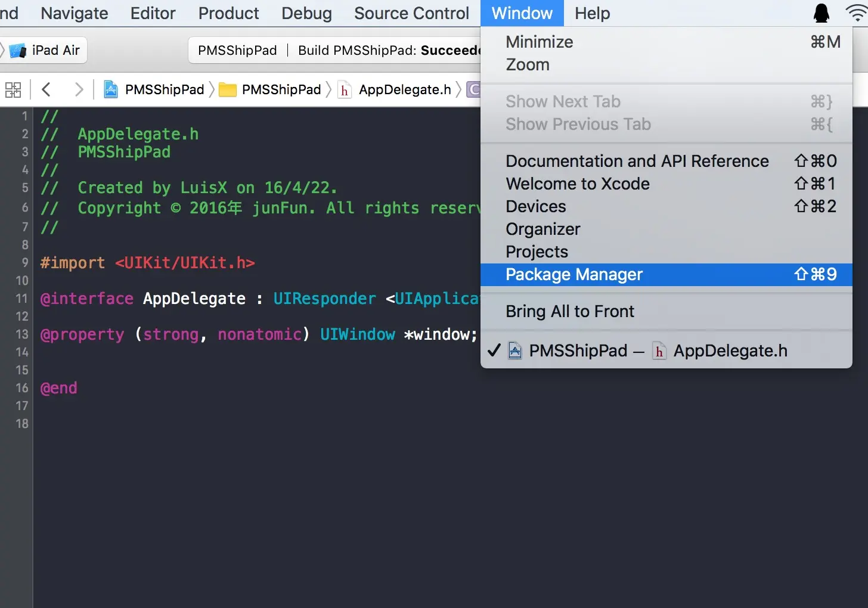This screenshot has height=608, width=868.
Task: Go back with the left arrow
Action: (46, 89)
